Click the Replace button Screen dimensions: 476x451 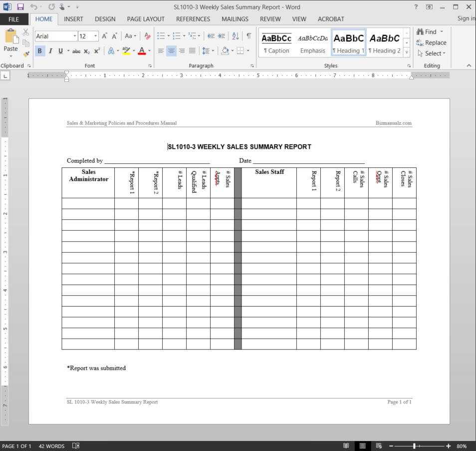(x=432, y=43)
